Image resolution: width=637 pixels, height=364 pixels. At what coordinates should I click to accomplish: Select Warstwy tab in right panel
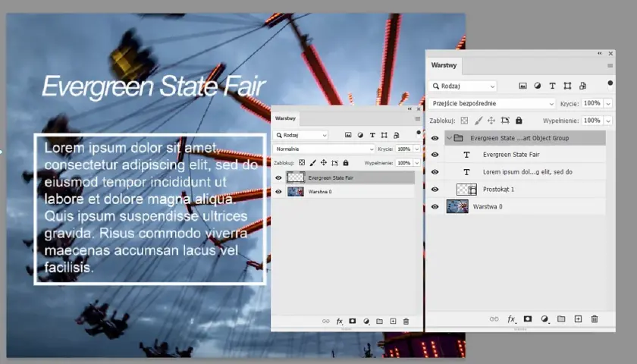pyautogui.click(x=444, y=65)
